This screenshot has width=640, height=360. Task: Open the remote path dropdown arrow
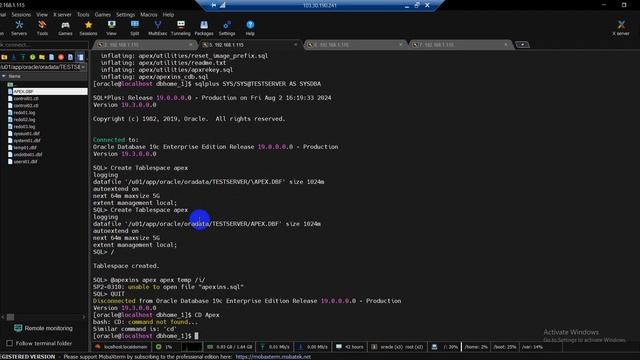pyautogui.click(x=83, y=67)
